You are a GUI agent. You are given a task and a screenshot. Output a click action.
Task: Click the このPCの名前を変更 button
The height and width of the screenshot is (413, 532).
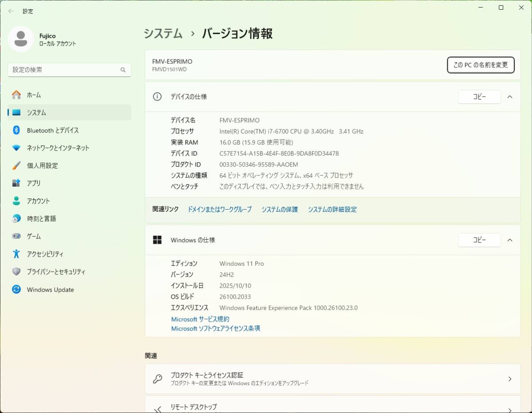tap(481, 65)
